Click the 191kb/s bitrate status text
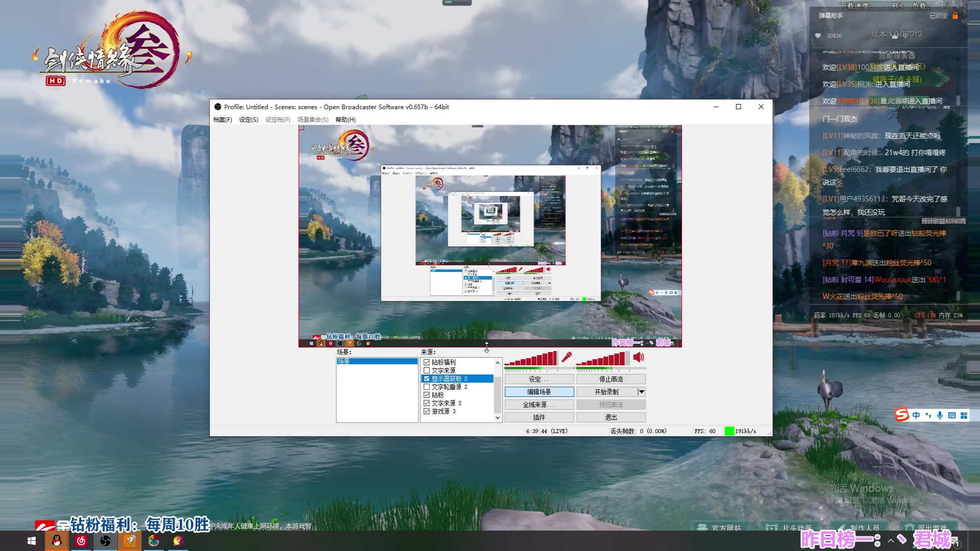This screenshot has width=980, height=551. click(x=746, y=431)
